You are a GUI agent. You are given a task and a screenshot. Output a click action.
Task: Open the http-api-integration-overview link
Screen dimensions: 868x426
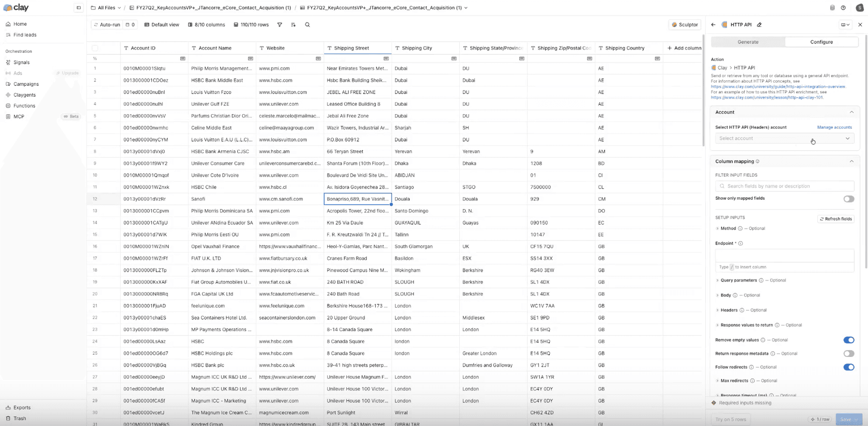778,87
